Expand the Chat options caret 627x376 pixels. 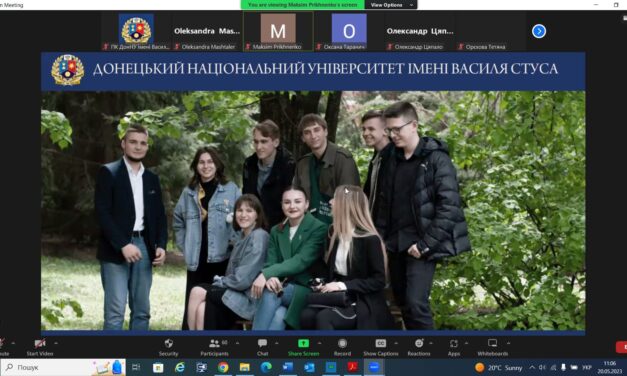pos(276,343)
